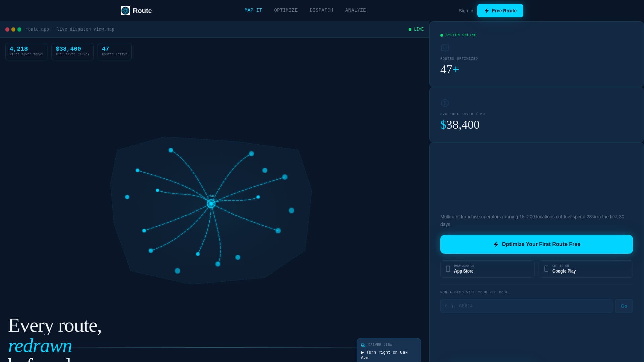Open the ANALYZE nav item
The width and height of the screenshot is (644, 362).
point(356,10)
